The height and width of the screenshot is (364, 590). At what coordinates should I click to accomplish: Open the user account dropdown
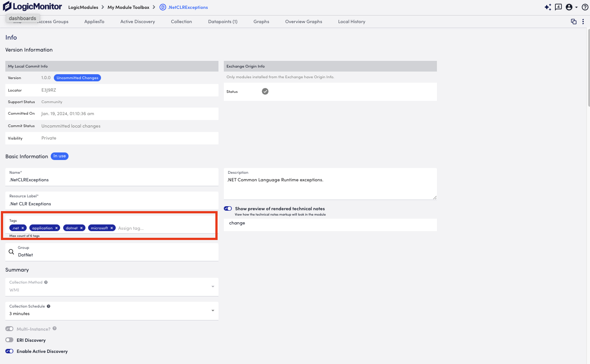(571, 7)
